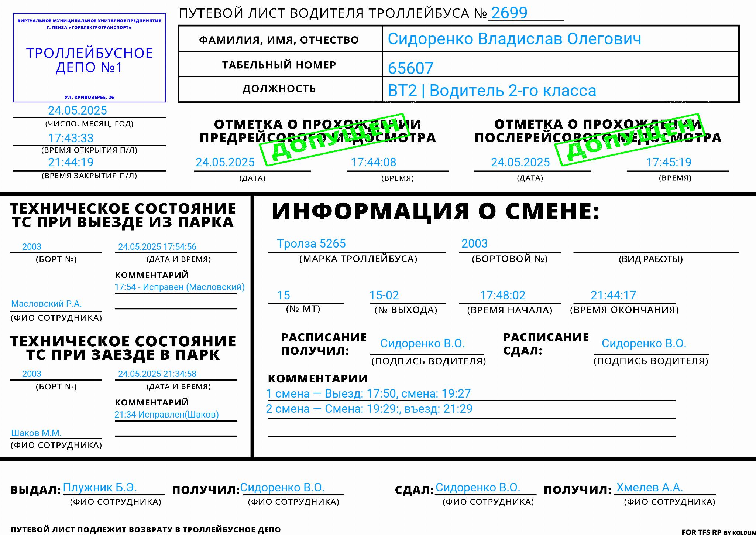Click the mechanic name Масловский Р.А.
This screenshot has height=535, width=756.
point(46,304)
